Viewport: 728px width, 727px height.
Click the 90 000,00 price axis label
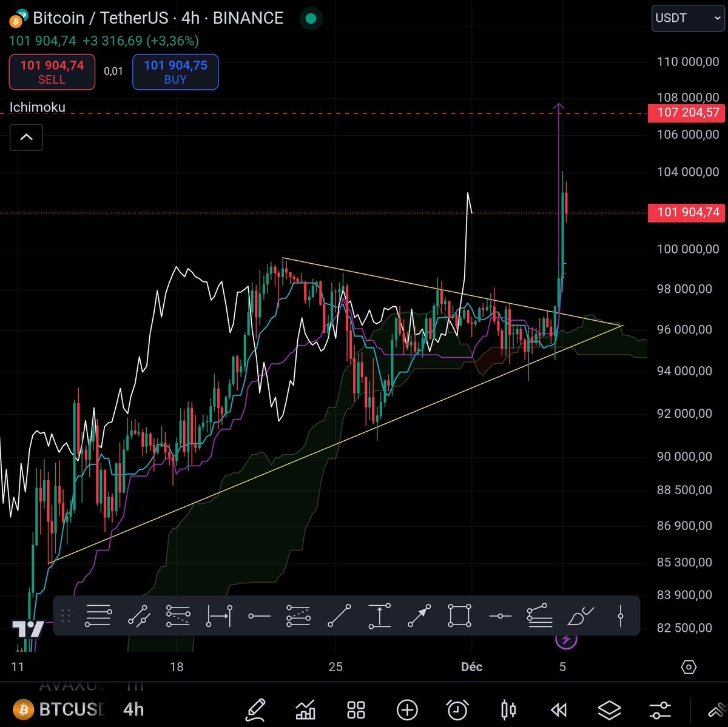[x=684, y=457]
